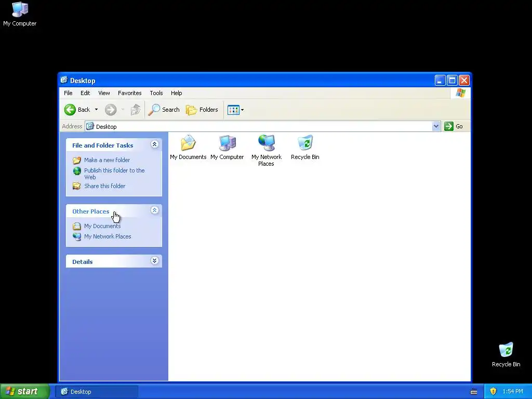Click the Windows flag logo in menu bar
Image resolution: width=532 pixels, height=399 pixels.
coord(460,93)
